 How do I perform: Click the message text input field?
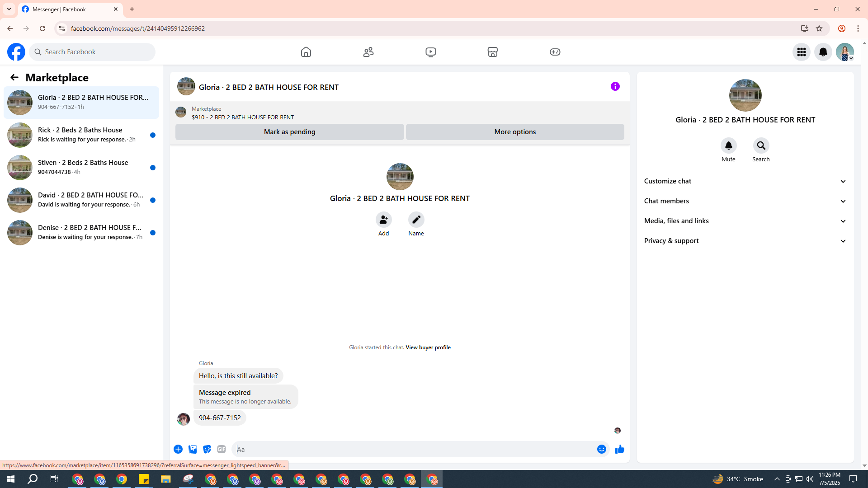[x=414, y=449]
